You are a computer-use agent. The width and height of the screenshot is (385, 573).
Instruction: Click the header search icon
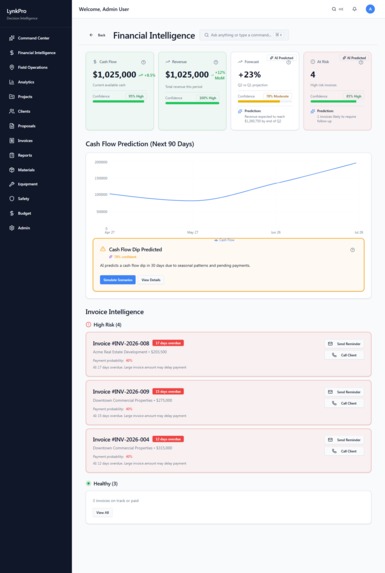tap(334, 9)
